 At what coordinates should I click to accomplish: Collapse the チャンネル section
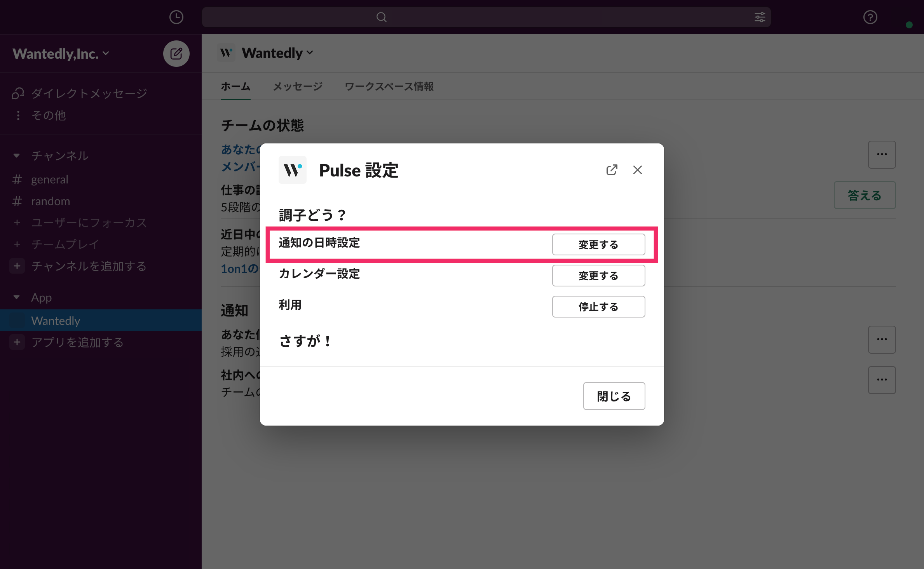(16, 155)
